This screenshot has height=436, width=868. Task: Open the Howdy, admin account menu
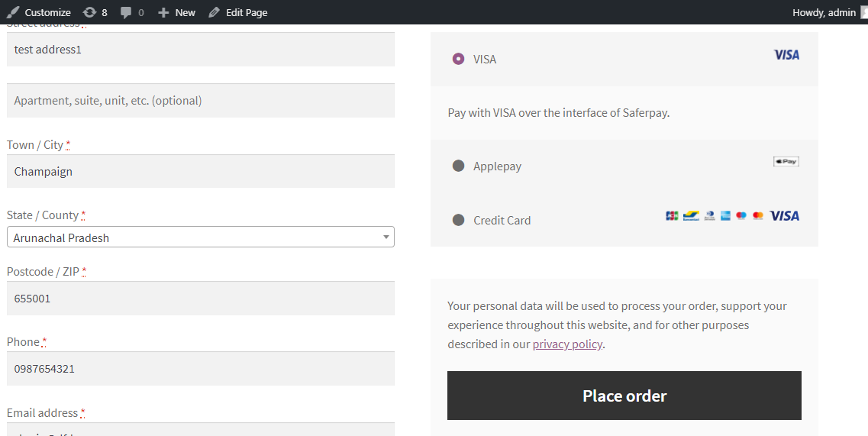[824, 12]
